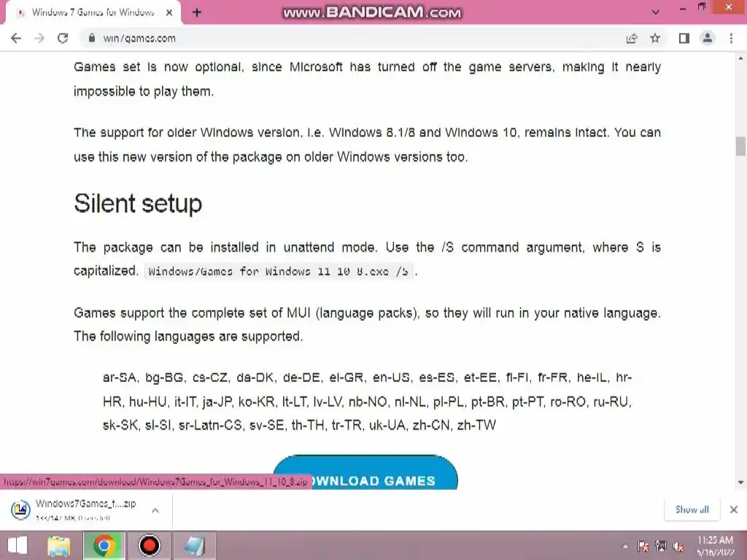Image resolution: width=747 pixels, height=560 pixels.
Task: Click the Silent setup heading
Action: pyautogui.click(x=138, y=204)
